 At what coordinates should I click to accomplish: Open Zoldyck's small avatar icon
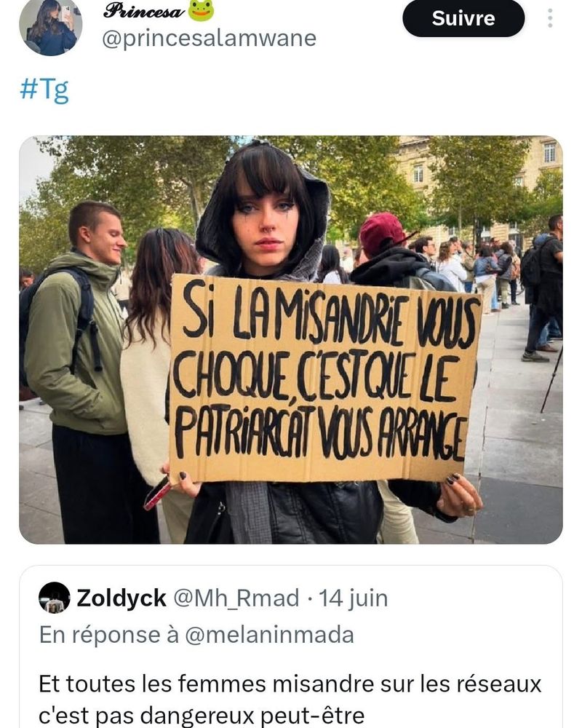(x=55, y=598)
